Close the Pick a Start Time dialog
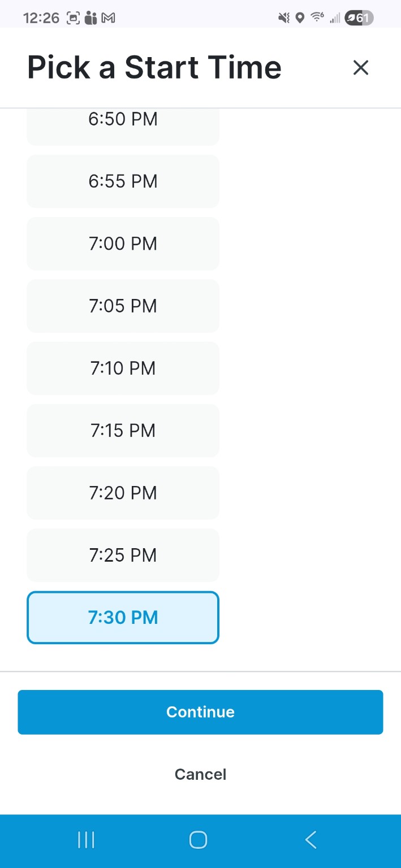The height and width of the screenshot is (868, 401). [360, 68]
